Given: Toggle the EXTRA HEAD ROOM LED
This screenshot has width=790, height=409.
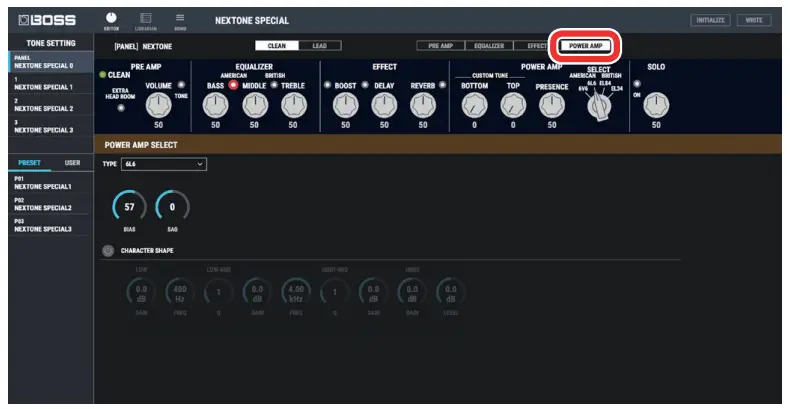Looking at the screenshot, I should (121, 108).
